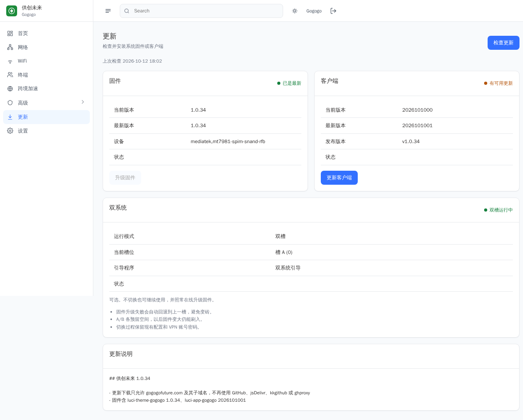This screenshot has width=523, height=420.
Task: Focus the Search input field
Action: pos(201,11)
